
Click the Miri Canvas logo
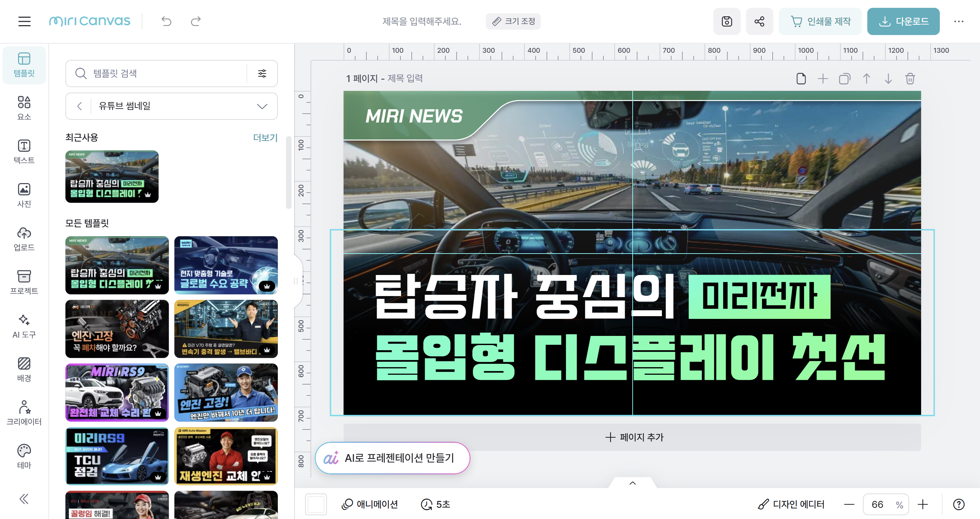point(90,21)
